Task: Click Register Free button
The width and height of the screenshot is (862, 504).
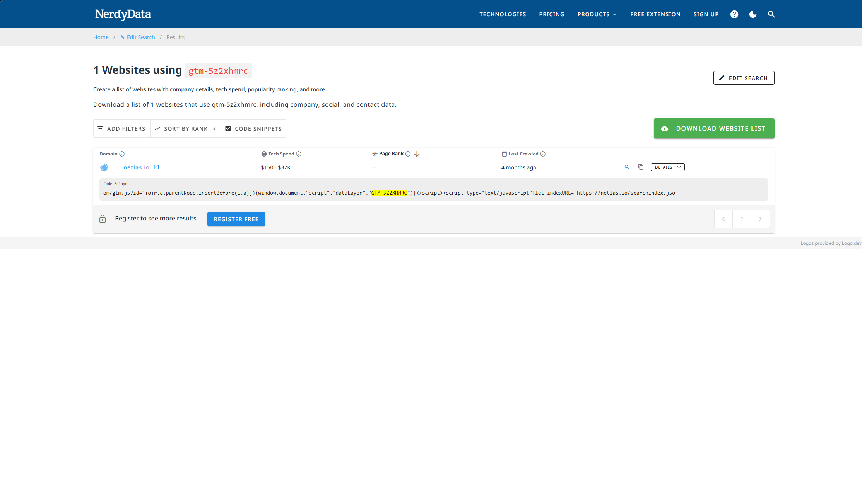Action: click(x=236, y=219)
